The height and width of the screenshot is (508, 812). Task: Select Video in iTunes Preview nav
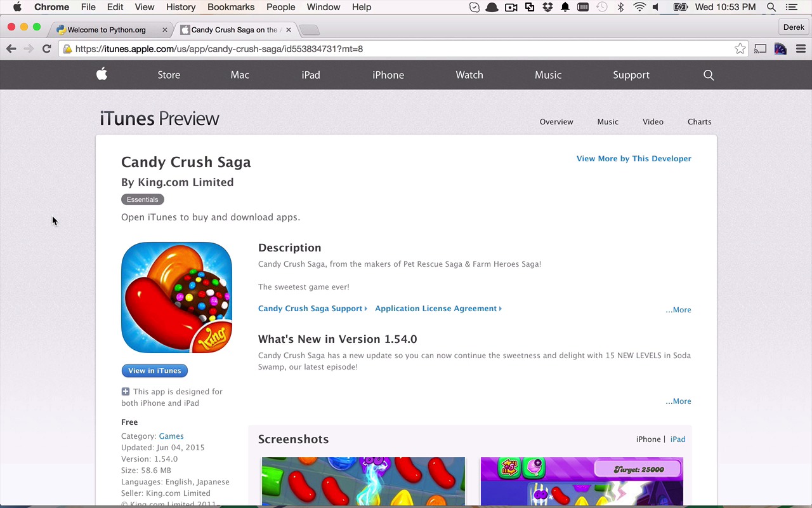click(x=653, y=122)
